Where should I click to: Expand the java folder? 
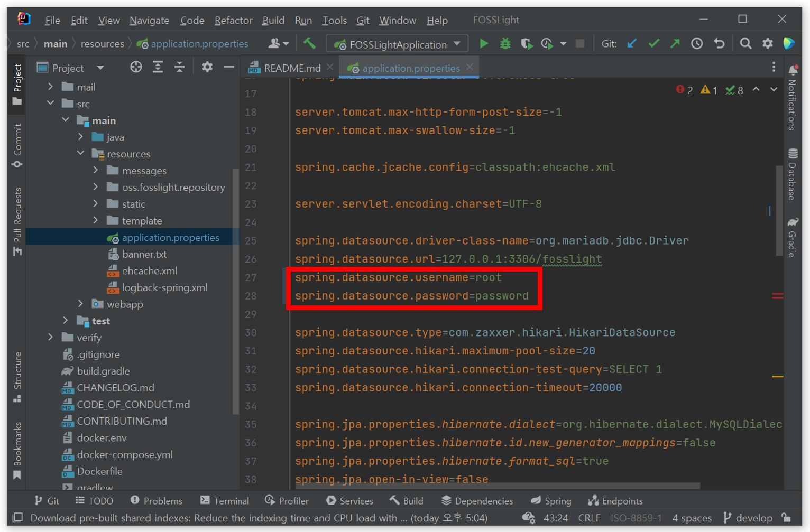(80, 137)
